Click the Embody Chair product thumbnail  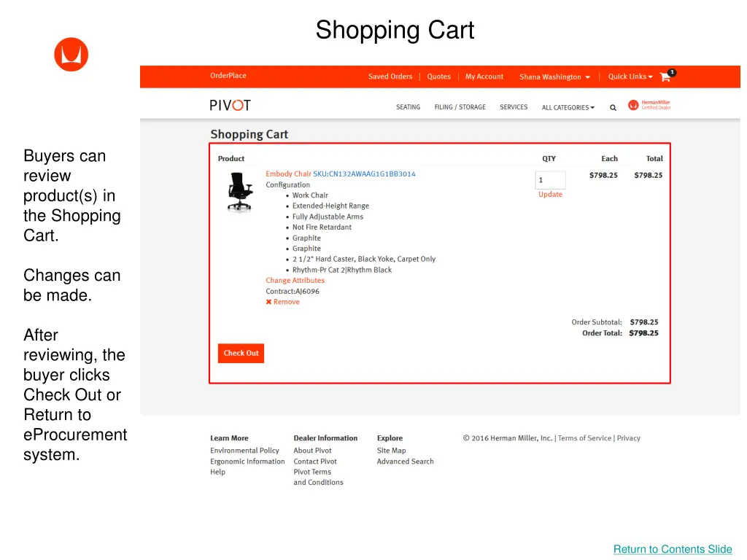point(239,192)
